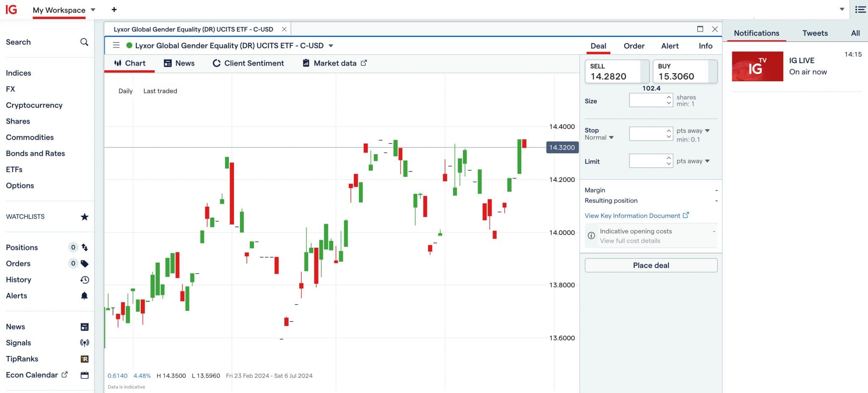Click the Orders tag icon
This screenshot has width=868, height=393.
point(85,263)
